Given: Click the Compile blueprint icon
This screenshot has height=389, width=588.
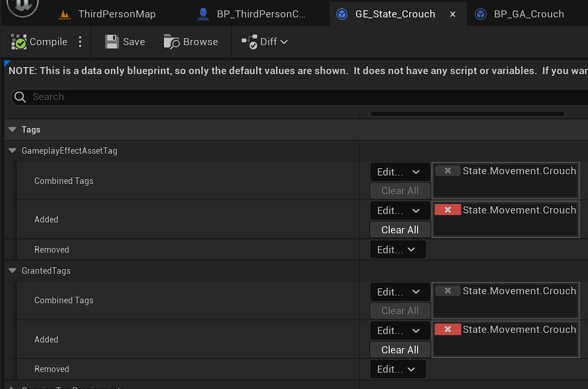Looking at the screenshot, I should [18, 42].
